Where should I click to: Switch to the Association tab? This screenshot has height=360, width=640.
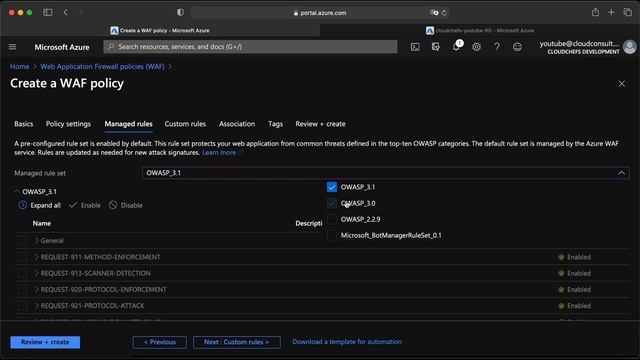click(237, 124)
